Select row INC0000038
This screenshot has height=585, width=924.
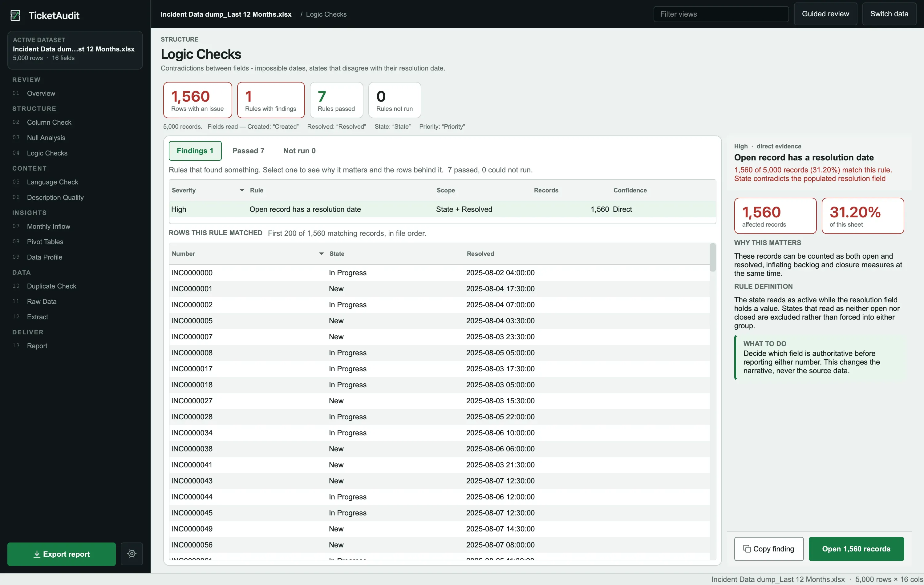tap(439, 449)
